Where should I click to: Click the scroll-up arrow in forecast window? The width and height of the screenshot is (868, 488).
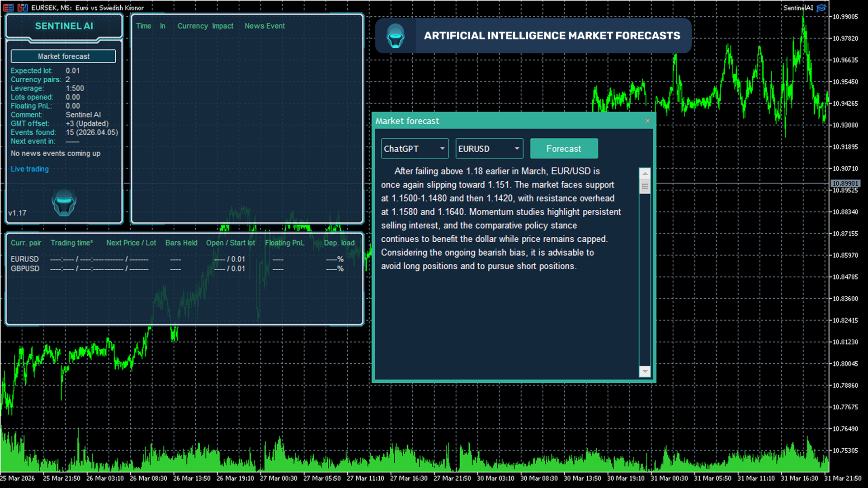(645, 173)
